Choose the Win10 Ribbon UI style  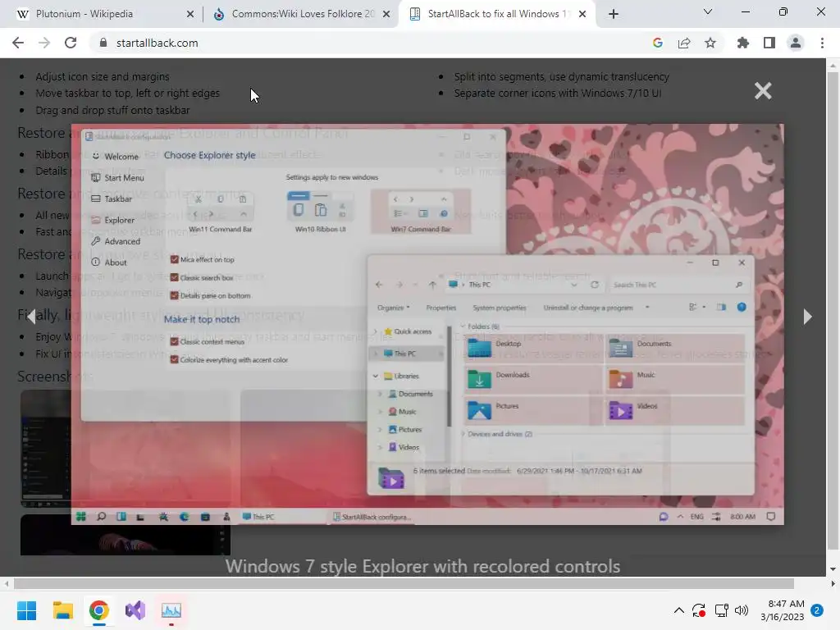coord(321,212)
